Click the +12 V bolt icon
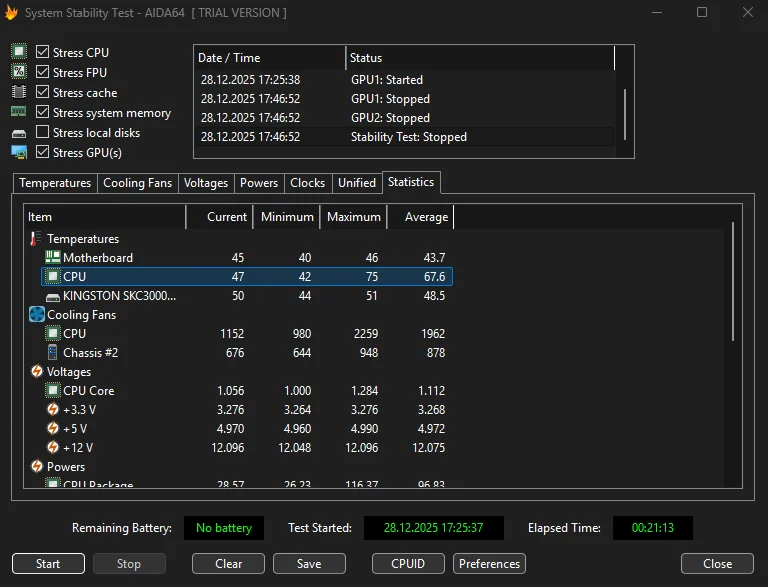 [52, 447]
